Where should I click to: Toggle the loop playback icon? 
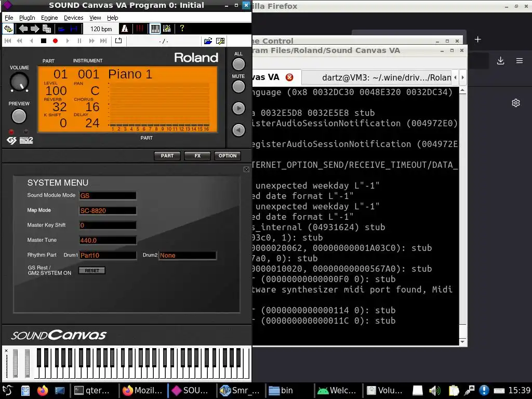[x=118, y=41]
